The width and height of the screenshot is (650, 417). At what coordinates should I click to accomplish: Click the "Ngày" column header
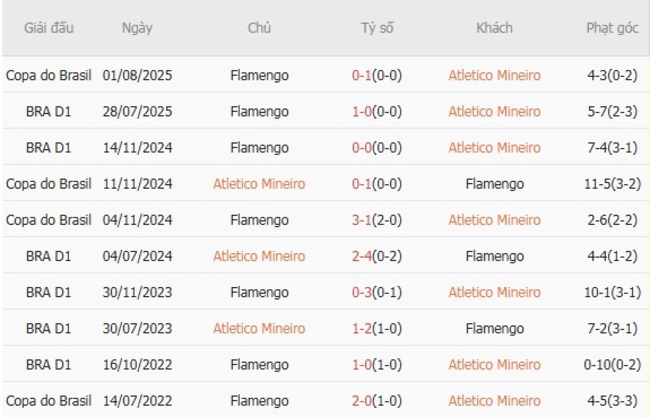[x=137, y=28]
